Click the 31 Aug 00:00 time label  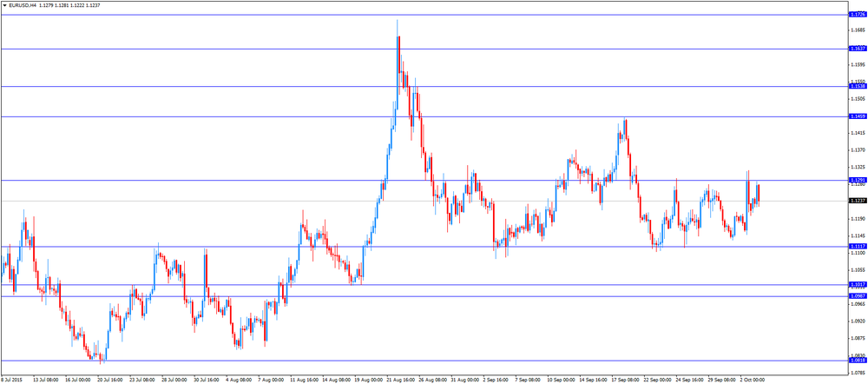pos(464,381)
